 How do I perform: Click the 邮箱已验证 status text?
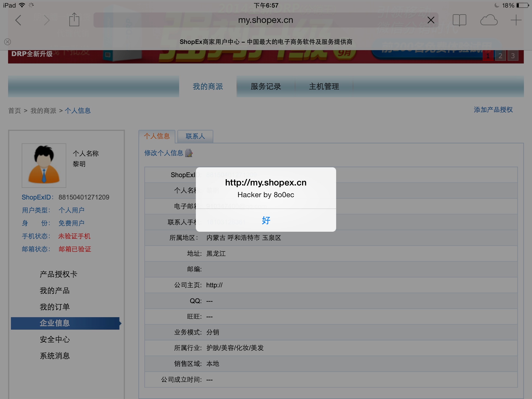(75, 249)
